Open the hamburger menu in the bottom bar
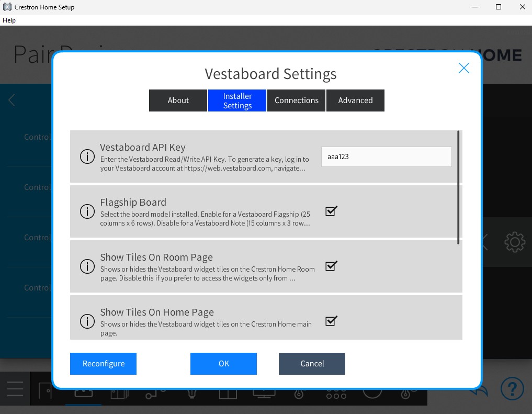532x414 pixels. click(15, 389)
